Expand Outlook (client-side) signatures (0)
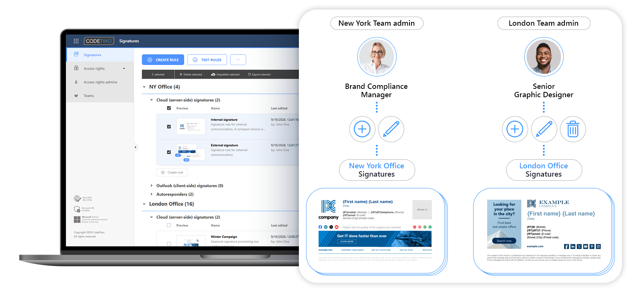 pos(152,186)
